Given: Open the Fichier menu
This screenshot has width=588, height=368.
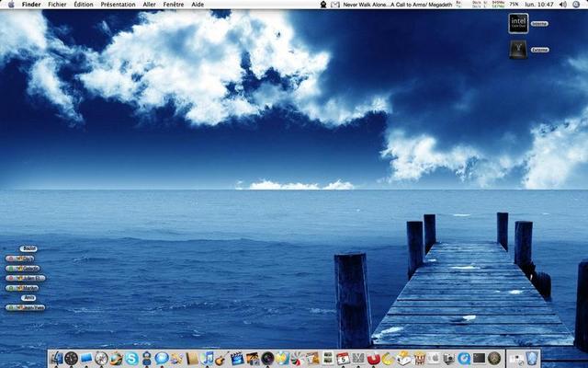Looking at the screenshot, I should pyautogui.click(x=57, y=5).
